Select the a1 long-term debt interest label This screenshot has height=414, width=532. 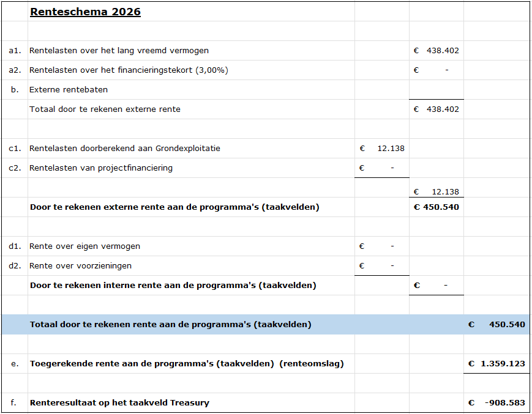pyautogui.click(x=119, y=51)
